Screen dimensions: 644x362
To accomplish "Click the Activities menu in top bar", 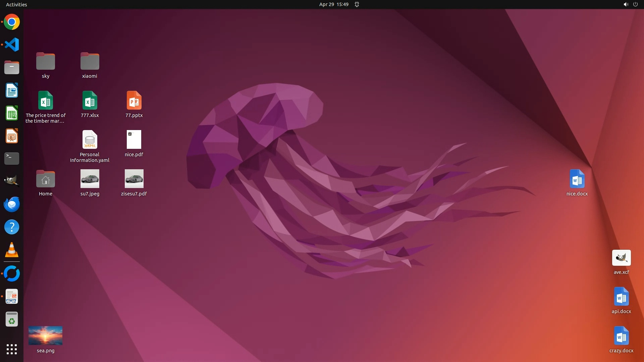I will [x=16, y=4].
